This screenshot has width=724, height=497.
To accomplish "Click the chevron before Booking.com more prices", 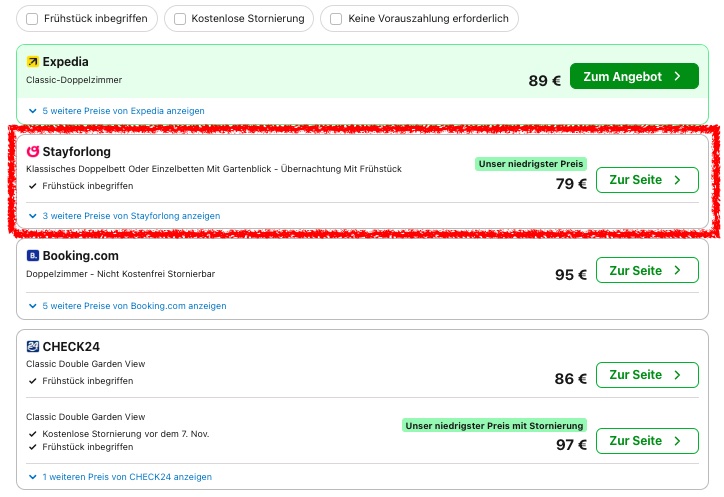I will (x=33, y=306).
